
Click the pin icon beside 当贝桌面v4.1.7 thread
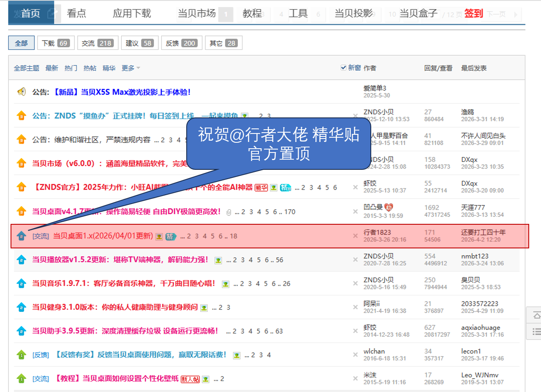(21, 211)
